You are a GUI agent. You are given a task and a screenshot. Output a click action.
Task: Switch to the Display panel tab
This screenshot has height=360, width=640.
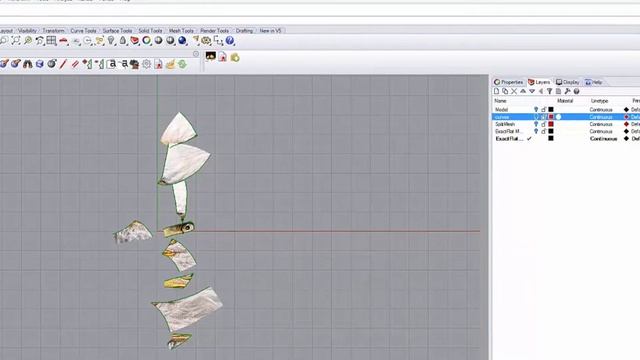[x=568, y=82]
